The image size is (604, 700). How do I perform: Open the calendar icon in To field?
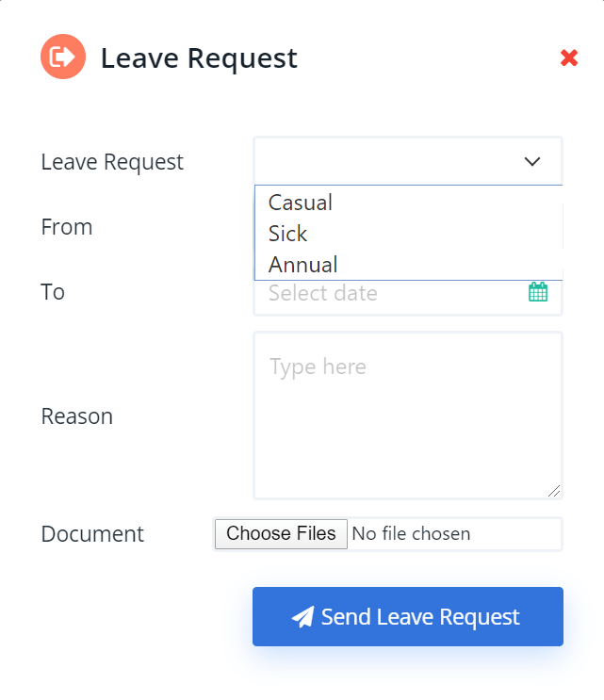pyautogui.click(x=538, y=292)
